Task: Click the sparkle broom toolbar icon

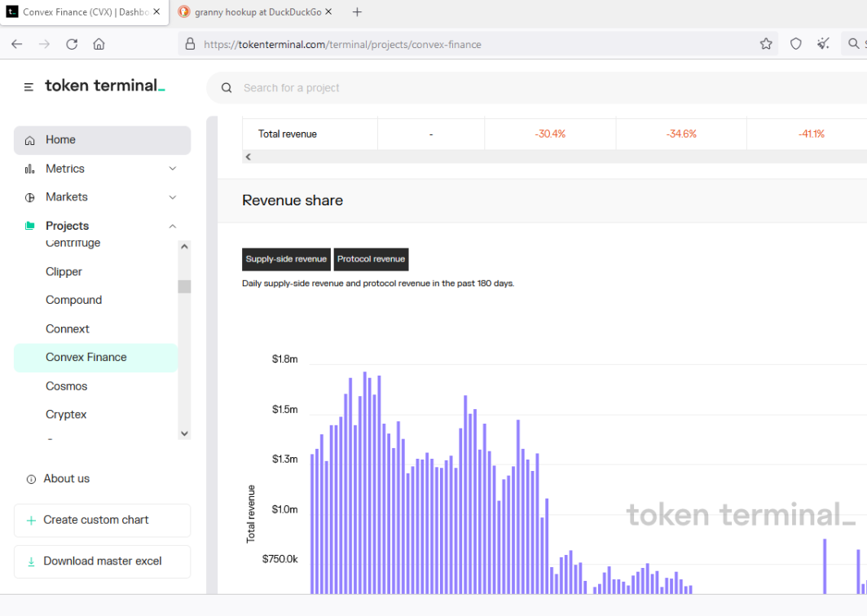Action: pos(823,44)
